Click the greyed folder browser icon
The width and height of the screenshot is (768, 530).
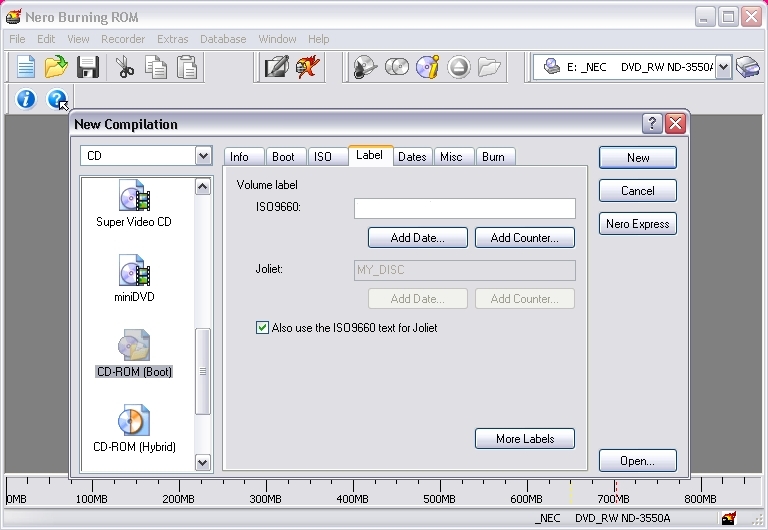489,67
